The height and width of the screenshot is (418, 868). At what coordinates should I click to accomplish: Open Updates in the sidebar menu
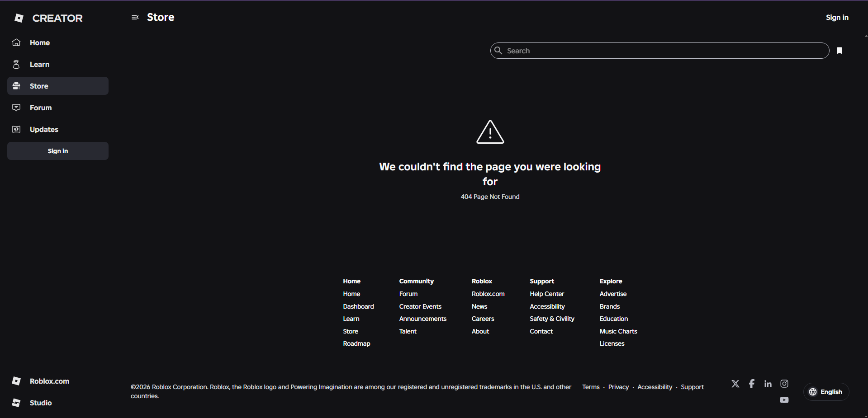(58, 129)
